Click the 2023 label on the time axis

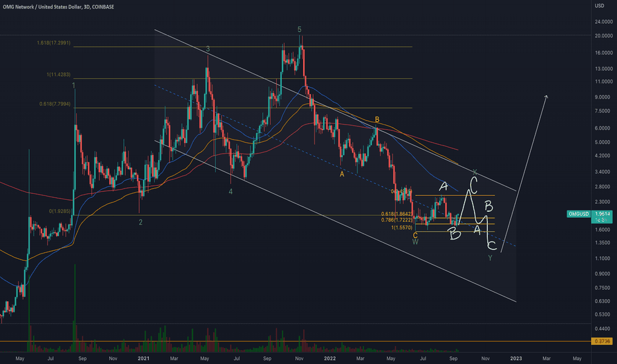click(516, 358)
